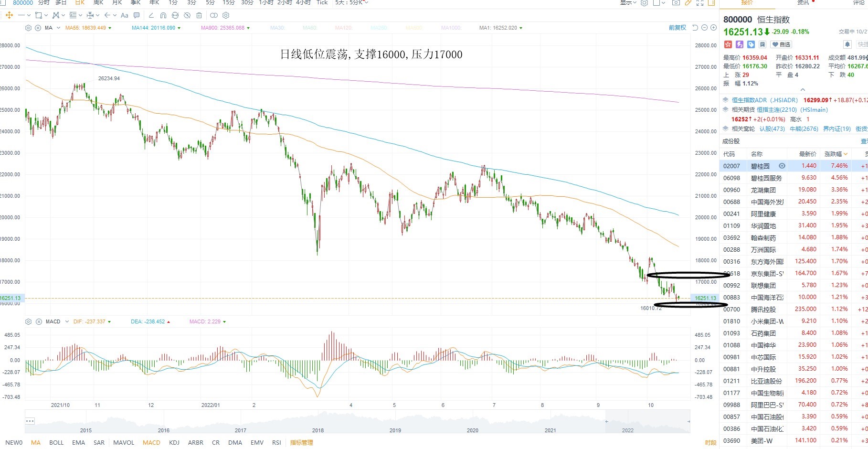Click the 2018 area in timeline navigator
This screenshot has height=449, width=868.
(x=318, y=430)
